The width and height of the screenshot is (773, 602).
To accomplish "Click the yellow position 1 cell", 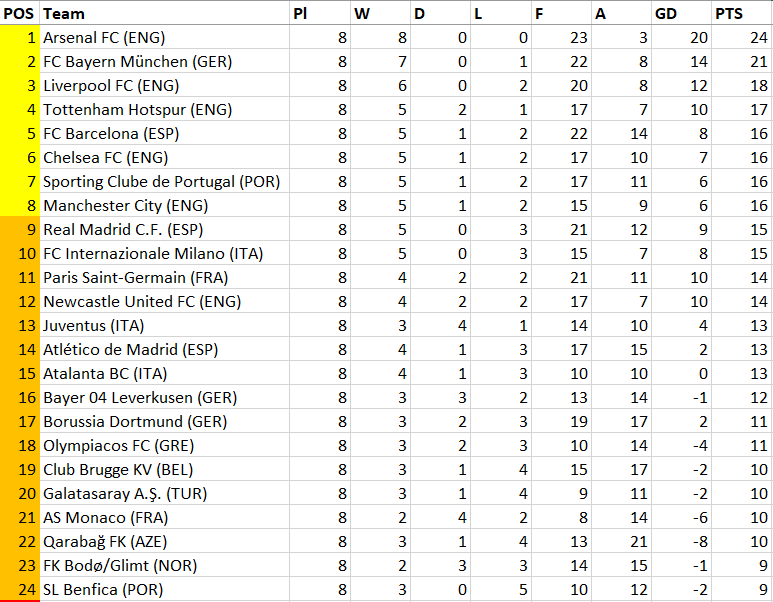I will pyautogui.click(x=20, y=37).
